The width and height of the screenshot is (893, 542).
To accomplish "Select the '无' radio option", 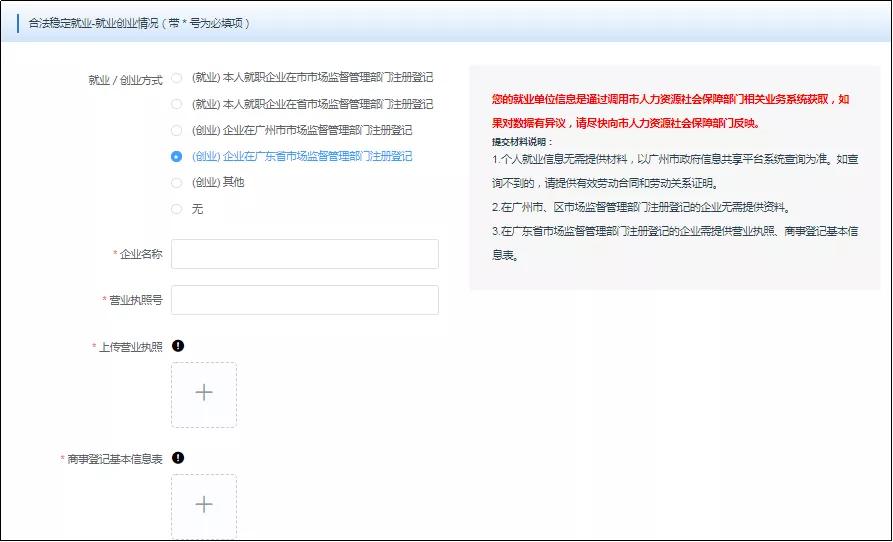I will coord(177,209).
